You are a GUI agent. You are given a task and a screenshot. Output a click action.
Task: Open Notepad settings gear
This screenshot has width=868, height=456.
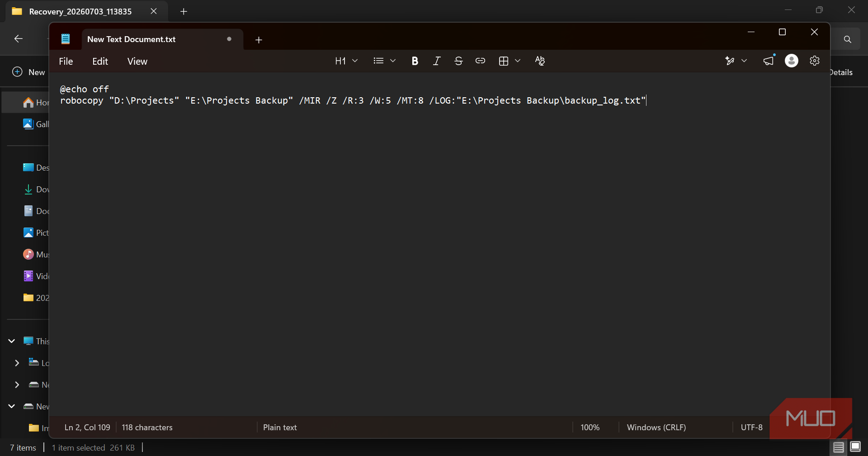(x=815, y=61)
